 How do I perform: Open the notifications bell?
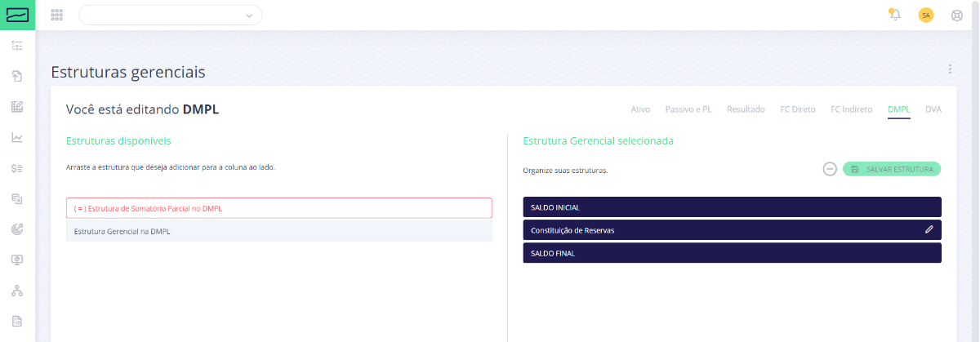pyautogui.click(x=895, y=15)
